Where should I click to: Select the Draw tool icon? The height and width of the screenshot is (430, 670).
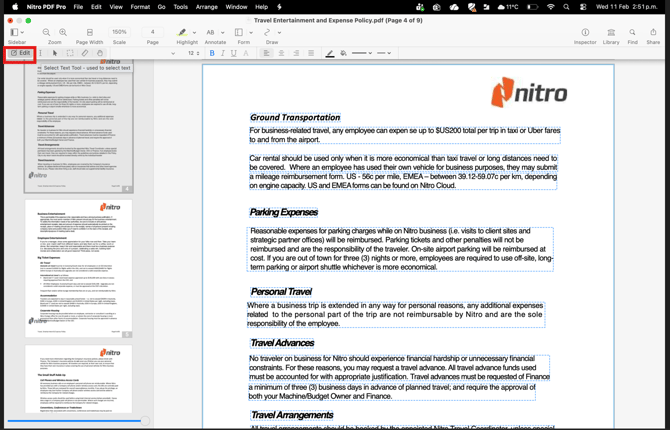coord(267,32)
